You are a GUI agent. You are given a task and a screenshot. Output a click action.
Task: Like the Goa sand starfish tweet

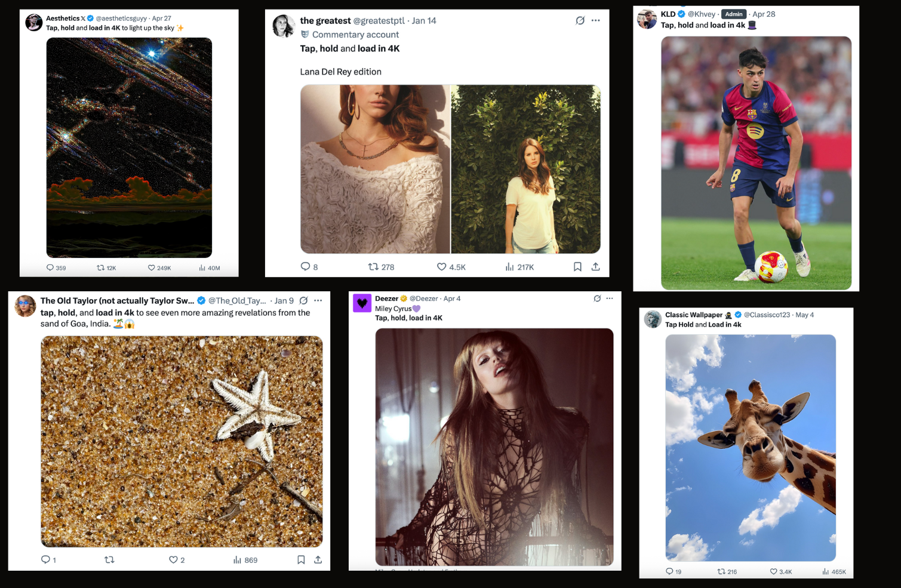[173, 560]
